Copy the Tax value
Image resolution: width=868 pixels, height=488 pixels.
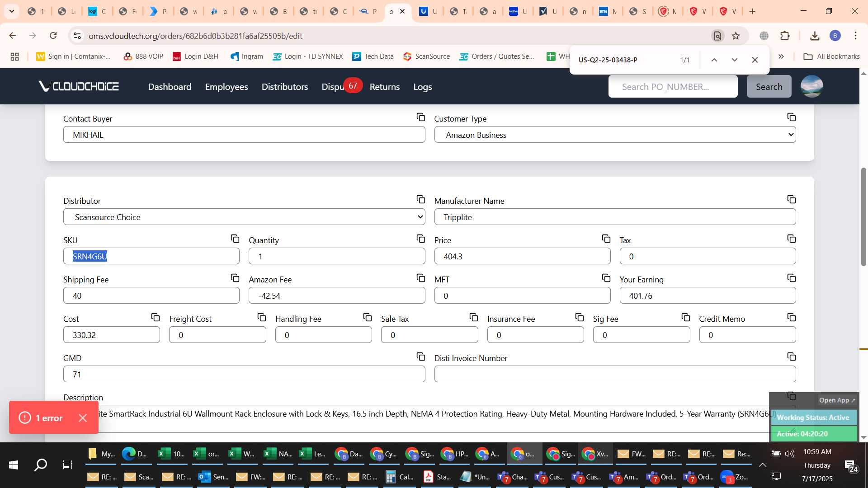[792, 239]
